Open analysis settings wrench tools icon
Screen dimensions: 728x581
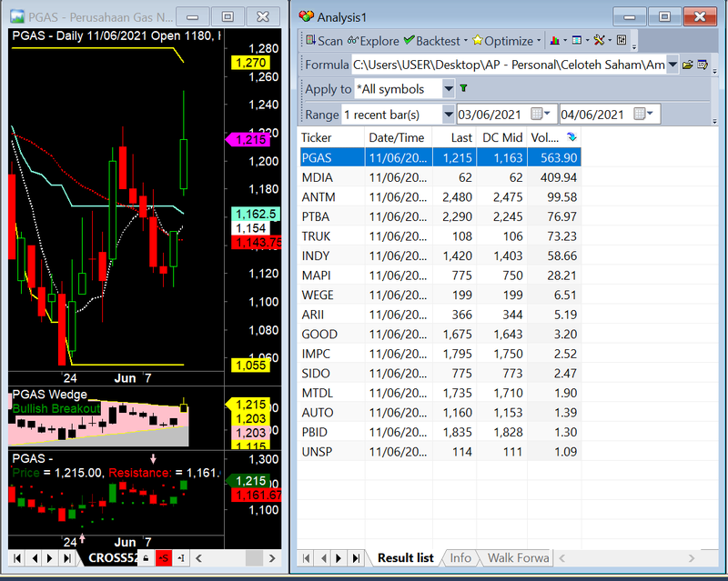pyautogui.click(x=599, y=40)
